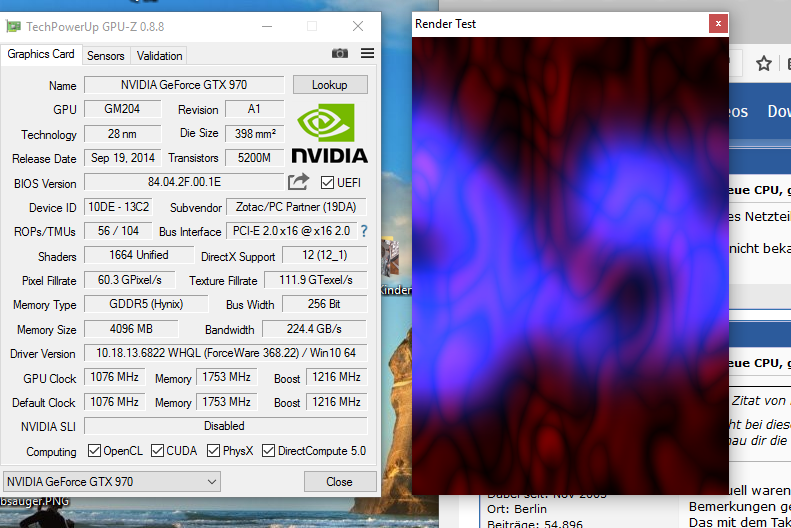
Task: Toggle the UEFI checkbox
Action: [327, 183]
